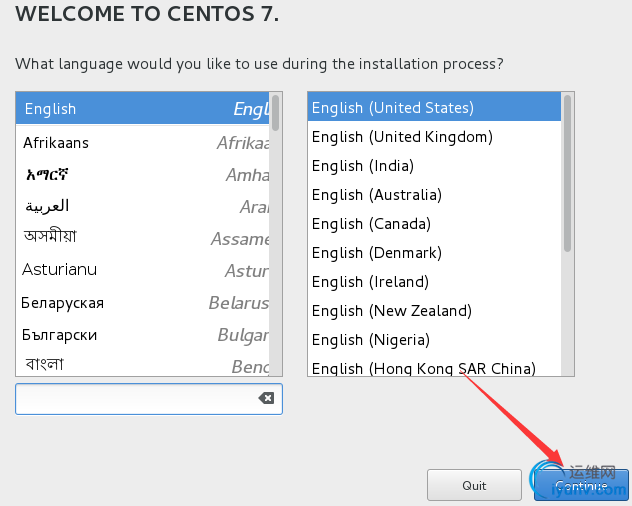The height and width of the screenshot is (506, 632).
Task: Pick the Bengali language row
Action: click(143, 364)
